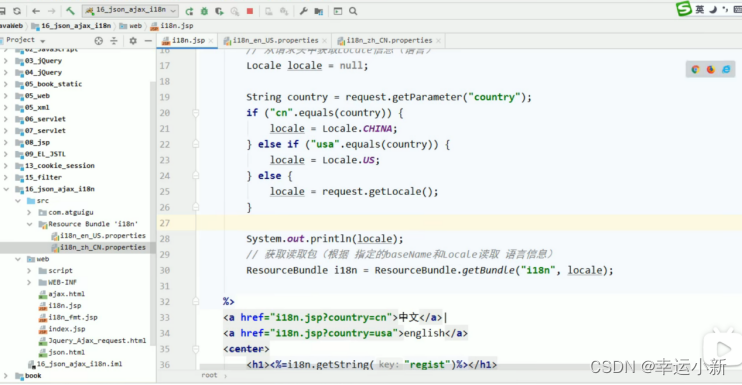Select i18n_fmt.jsp in project tree
Image resolution: width=742 pixels, height=385 pixels.
pos(68,317)
